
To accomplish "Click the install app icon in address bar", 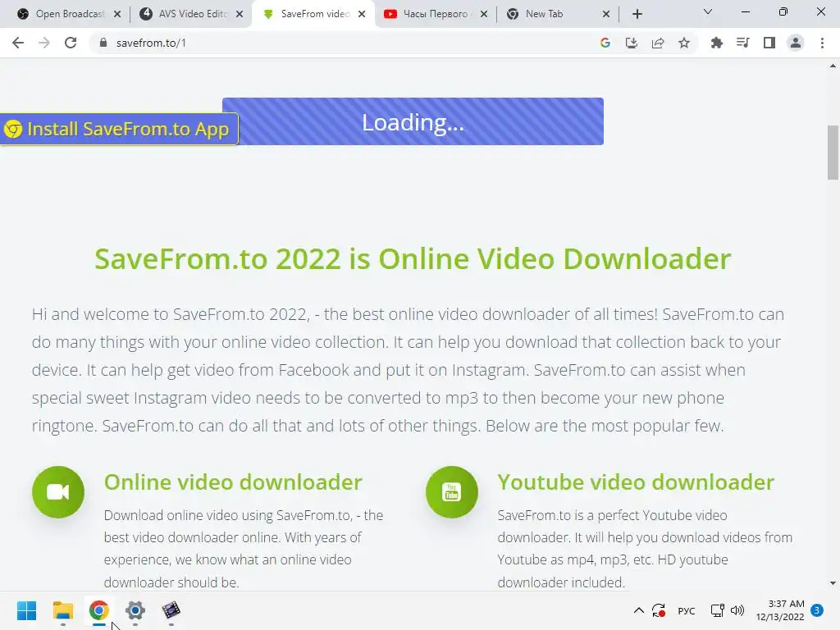I will [x=632, y=43].
